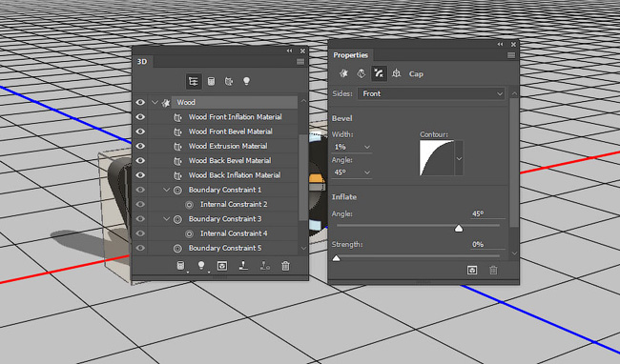Viewport: 620px width, 364px height.
Task: Filter 3D panel by lights
Action: click(246, 81)
